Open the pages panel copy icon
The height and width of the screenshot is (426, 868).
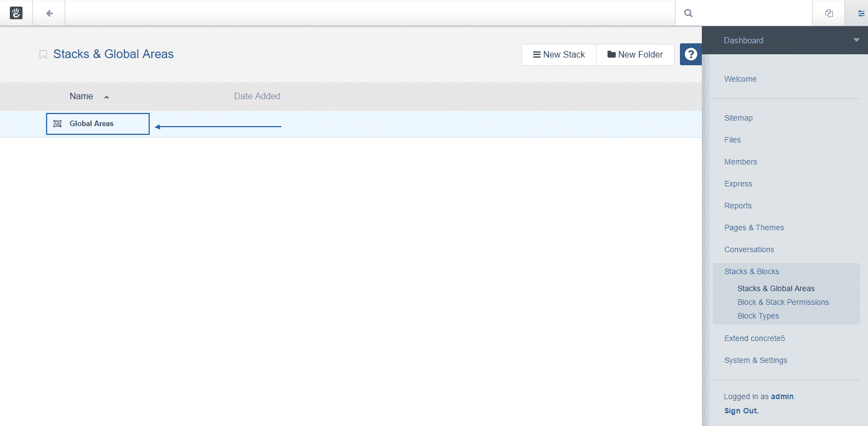click(x=829, y=13)
